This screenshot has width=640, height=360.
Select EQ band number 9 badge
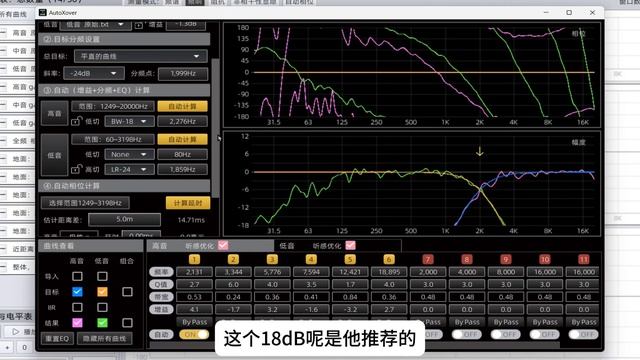(506, 260)
